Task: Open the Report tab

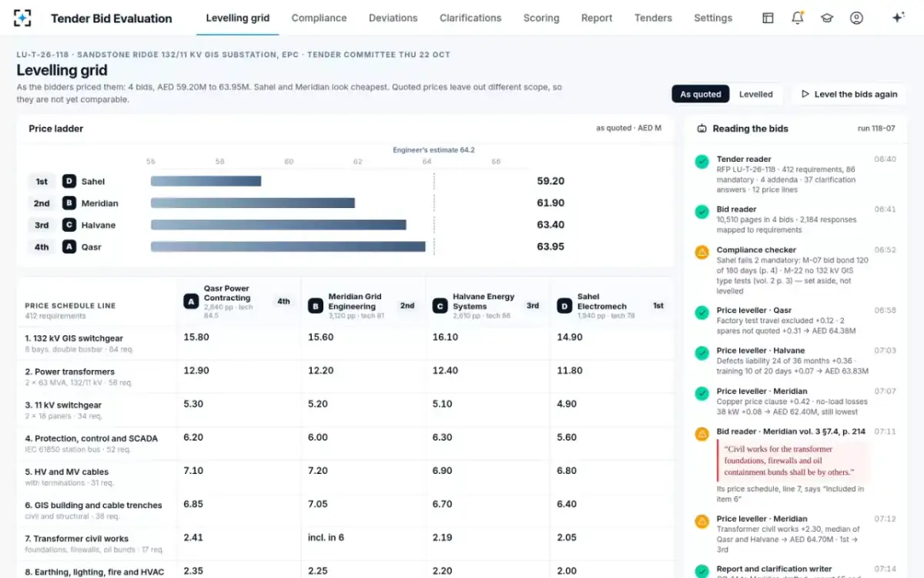Action: click(x=597, y=18)
